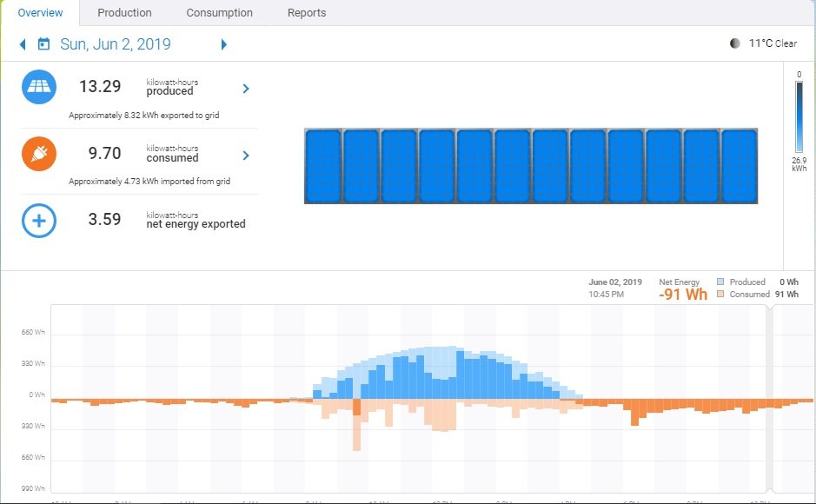Select the leftmost solar panel in array
This screenshot has width=816, height=504.
323,166
